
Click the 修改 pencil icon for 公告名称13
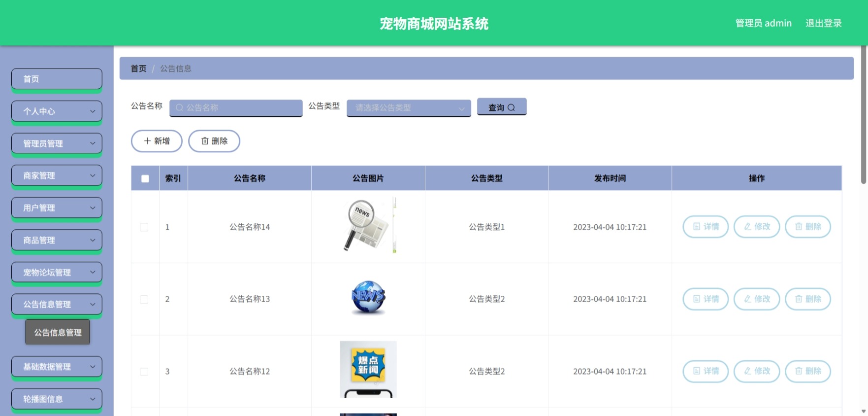pyautogui.click(x=747, y=299)
